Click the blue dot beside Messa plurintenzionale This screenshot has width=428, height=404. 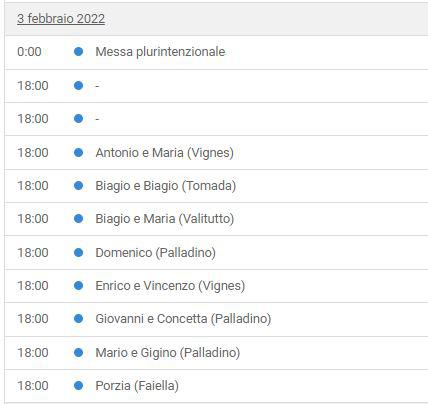78,52
